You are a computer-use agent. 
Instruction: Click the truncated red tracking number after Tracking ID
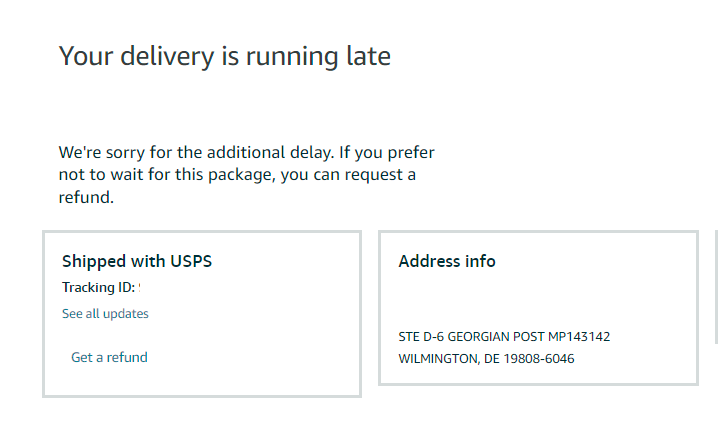139,288
